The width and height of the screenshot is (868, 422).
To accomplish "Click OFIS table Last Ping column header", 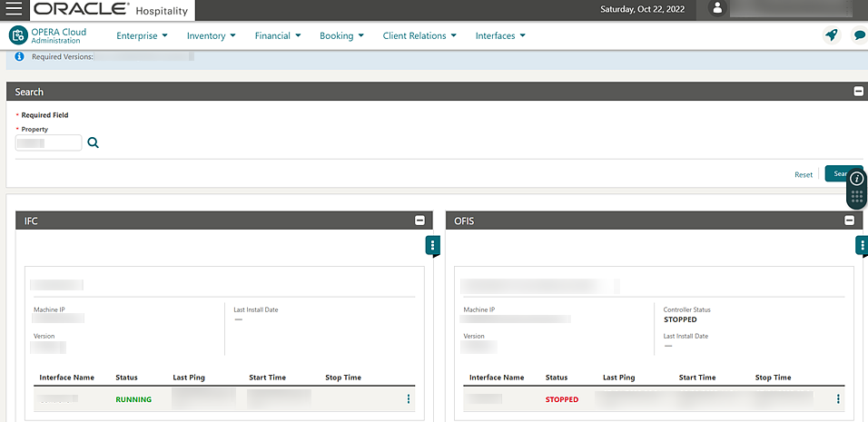I will [x=619, y=378].
